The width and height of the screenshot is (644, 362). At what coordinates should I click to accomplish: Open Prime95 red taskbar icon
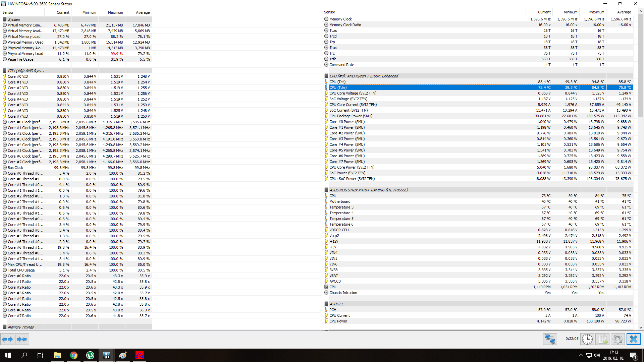[139, 355]
